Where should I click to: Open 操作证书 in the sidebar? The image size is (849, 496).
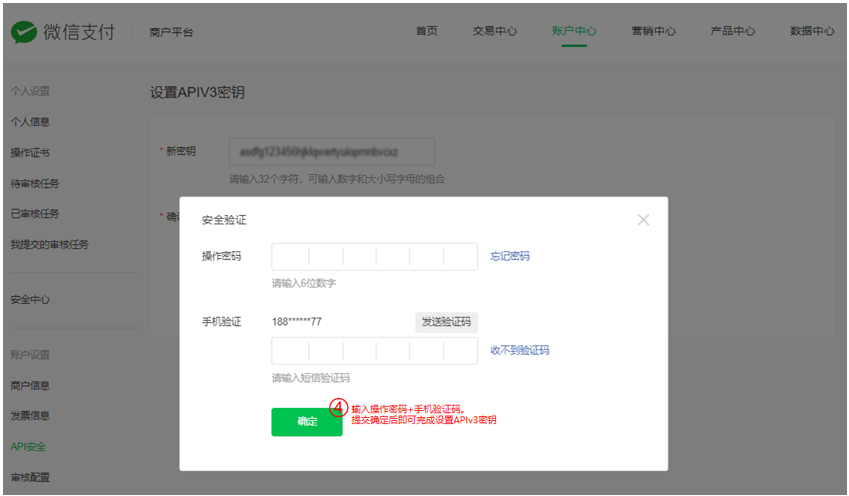[30, 153]
